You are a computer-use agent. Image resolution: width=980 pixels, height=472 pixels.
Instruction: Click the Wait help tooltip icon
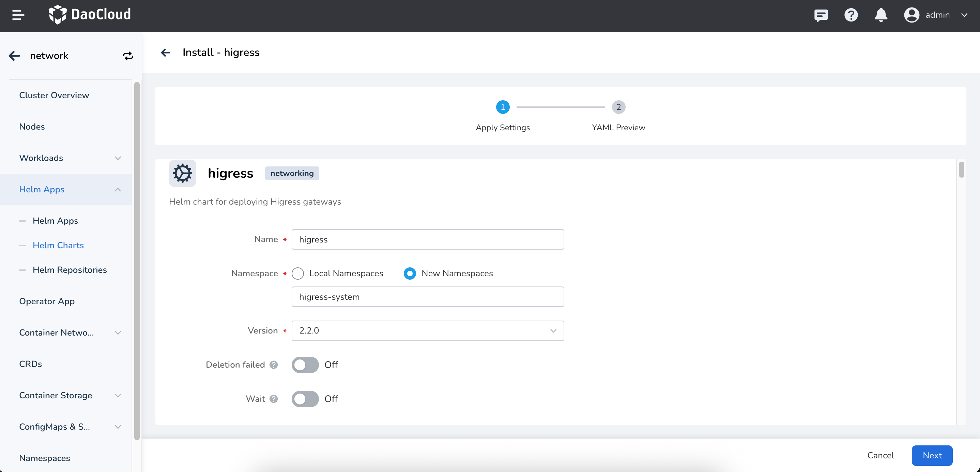point(274,399)
